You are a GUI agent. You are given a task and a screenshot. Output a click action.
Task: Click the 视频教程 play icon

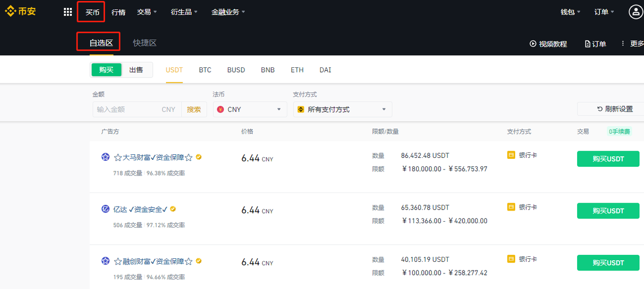533,44
